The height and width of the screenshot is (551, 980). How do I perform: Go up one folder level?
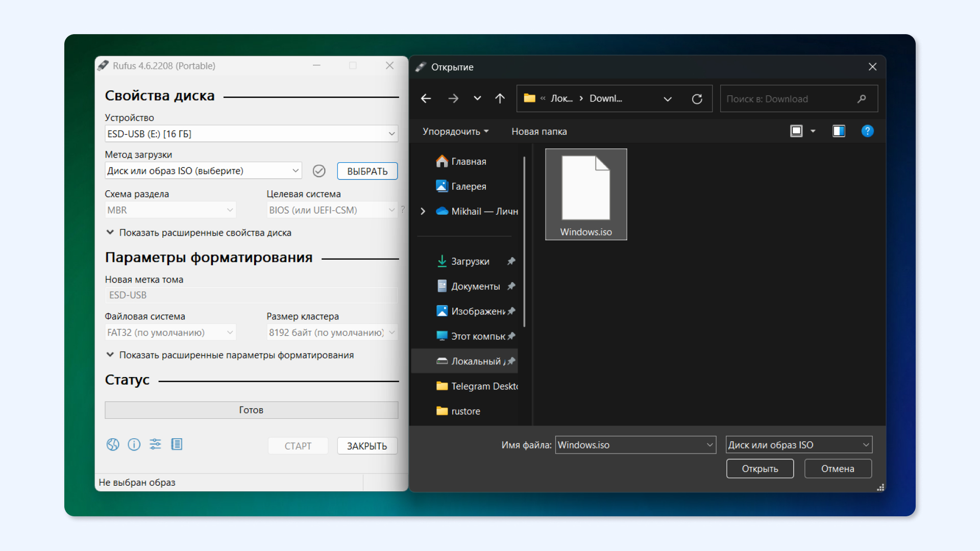pos(500,98)
